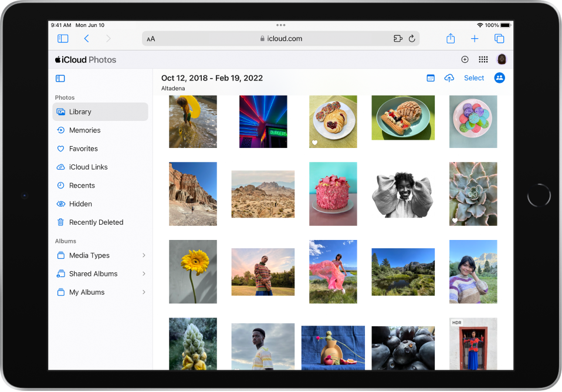Open iCloud create-new plus circle icon
The width and height of the screenshot is (562, 392).
[465, 59]
